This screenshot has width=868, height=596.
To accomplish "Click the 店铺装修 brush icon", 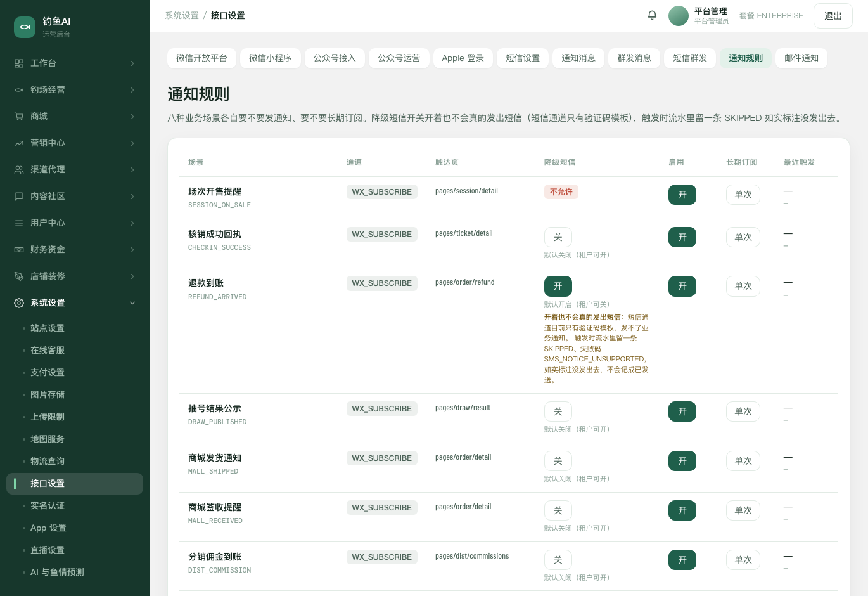I will tap(19, 276).
